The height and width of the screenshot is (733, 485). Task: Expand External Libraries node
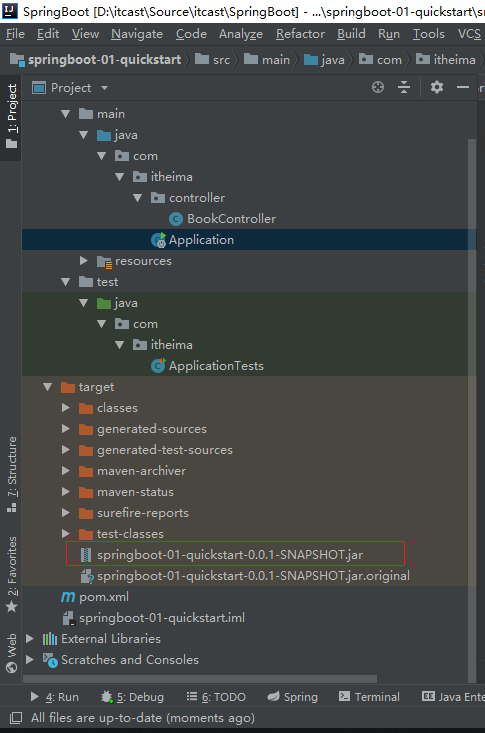(x=30, y=639)
